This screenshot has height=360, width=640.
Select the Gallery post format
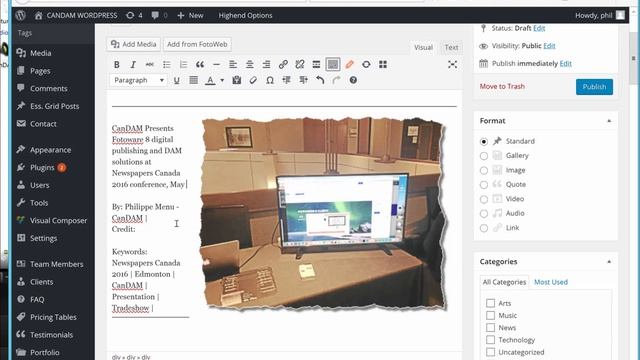coord(484,156)
